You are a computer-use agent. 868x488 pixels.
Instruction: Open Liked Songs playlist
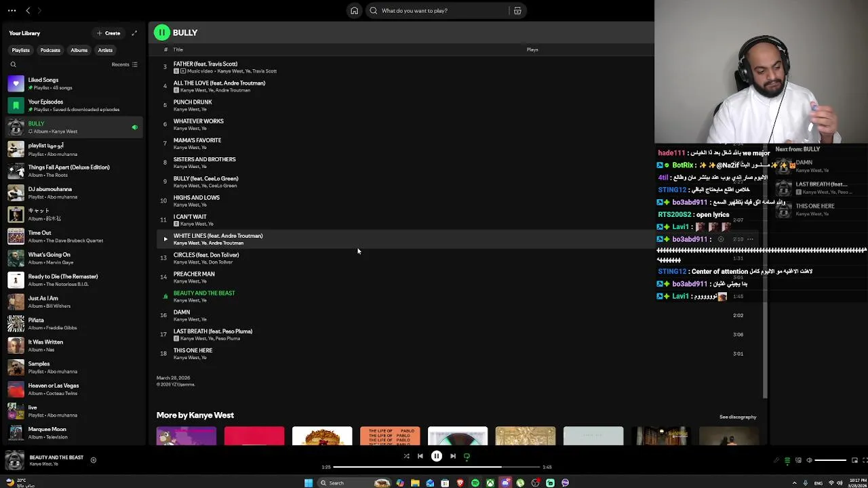coord(73,83)
